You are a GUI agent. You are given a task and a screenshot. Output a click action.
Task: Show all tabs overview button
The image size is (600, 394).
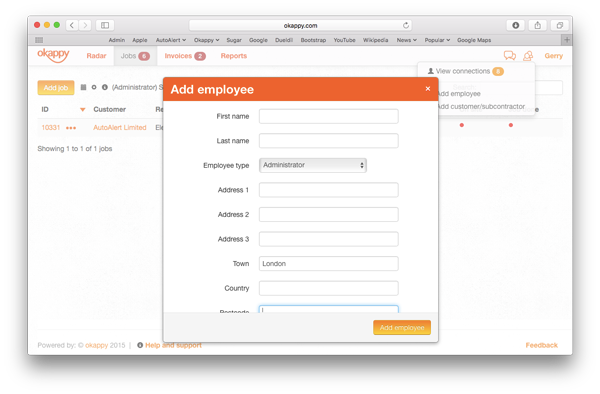coord(559,25)
